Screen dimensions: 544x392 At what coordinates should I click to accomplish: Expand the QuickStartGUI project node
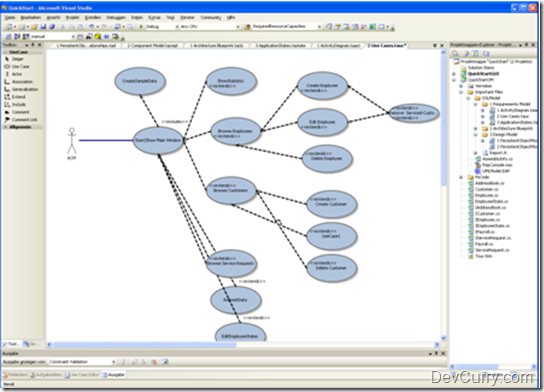454,74
